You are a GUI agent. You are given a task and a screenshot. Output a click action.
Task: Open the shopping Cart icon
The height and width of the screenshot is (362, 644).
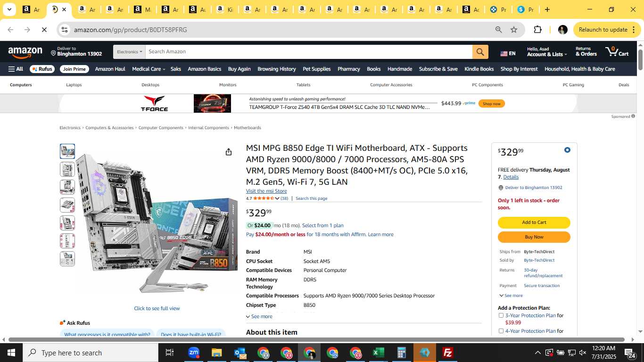(x=617, y=51)
